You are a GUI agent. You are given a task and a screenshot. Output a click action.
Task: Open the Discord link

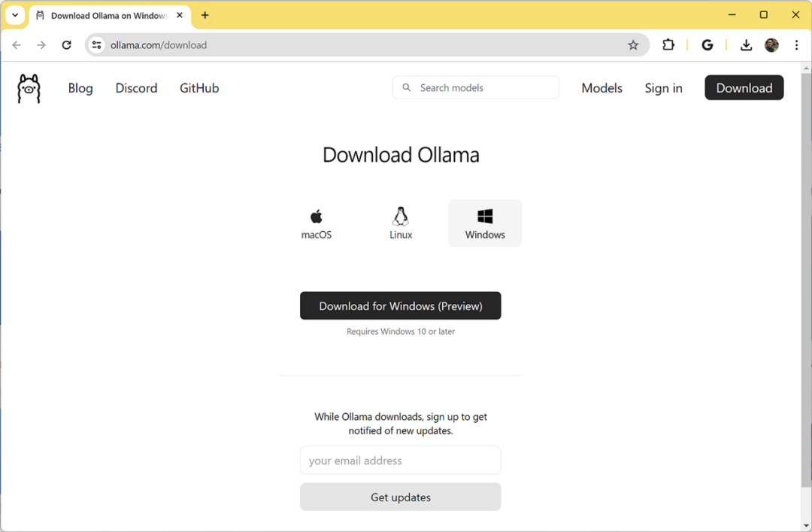click(136, 88)
